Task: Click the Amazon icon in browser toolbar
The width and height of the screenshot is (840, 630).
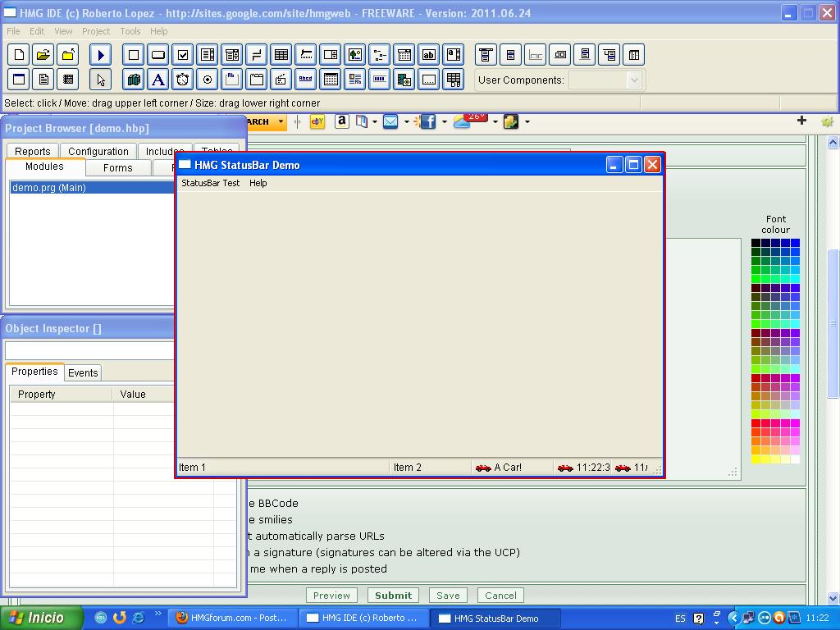Action: 342,121
